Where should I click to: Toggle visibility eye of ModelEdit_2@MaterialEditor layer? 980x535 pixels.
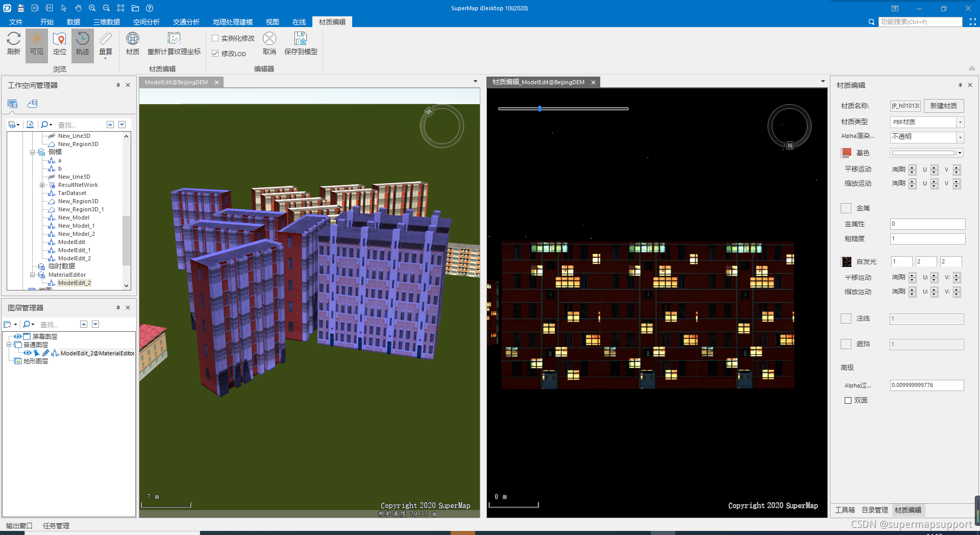tap(28, 353)
